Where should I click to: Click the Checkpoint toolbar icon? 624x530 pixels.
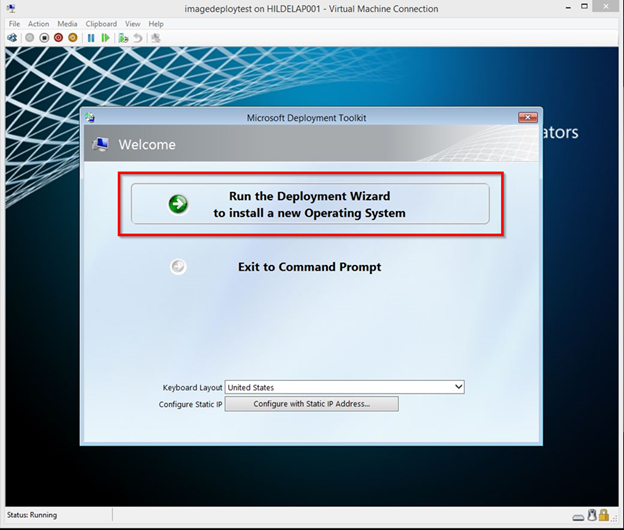coord(123,38)
